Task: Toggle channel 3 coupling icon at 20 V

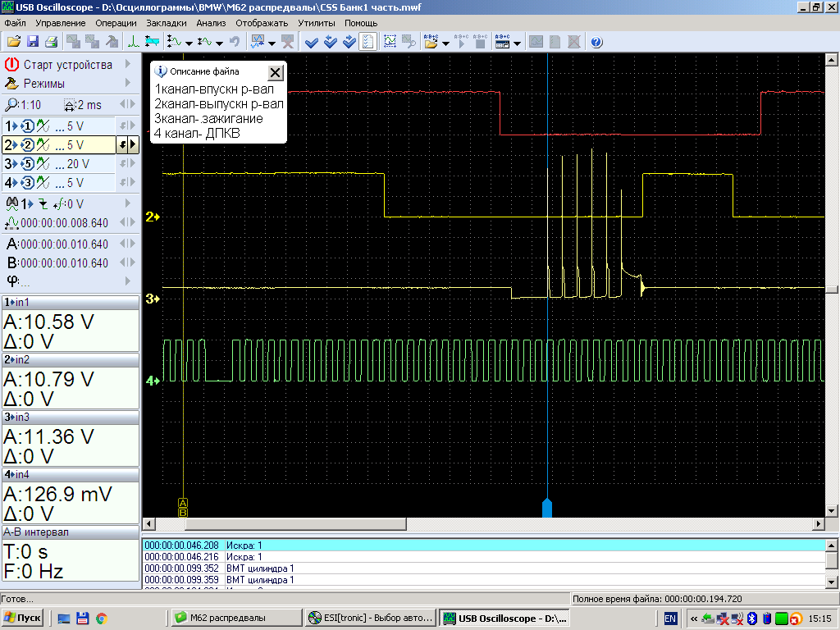Action: (43, 164)
